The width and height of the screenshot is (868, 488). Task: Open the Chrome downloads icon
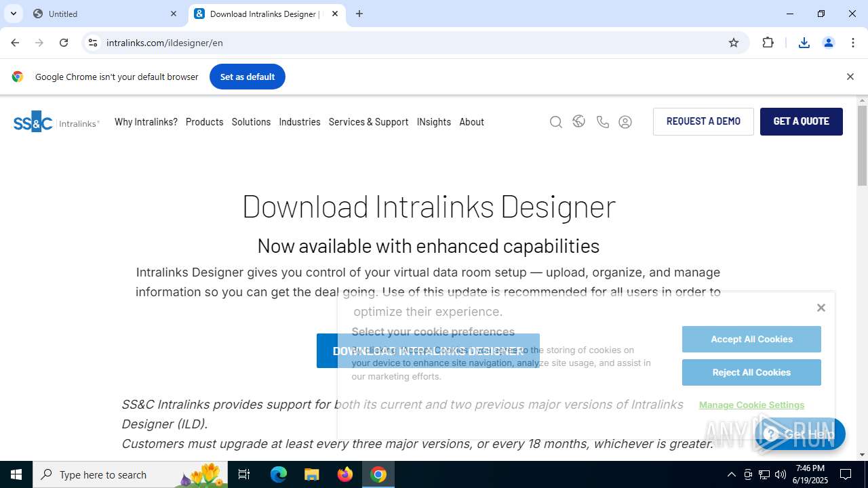click(x=804, y=43)
